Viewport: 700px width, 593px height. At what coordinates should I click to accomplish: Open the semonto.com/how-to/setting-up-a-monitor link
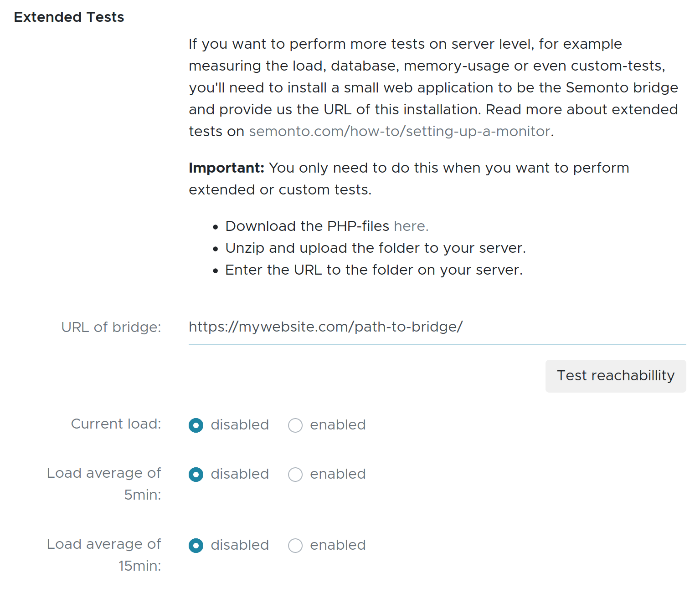click(x=399, y=132)
